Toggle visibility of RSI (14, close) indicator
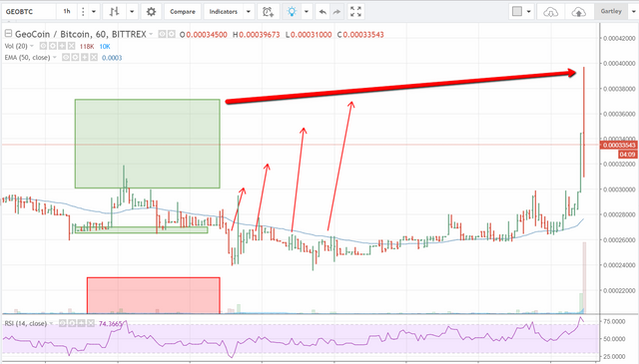 click(x=62, y=323)
